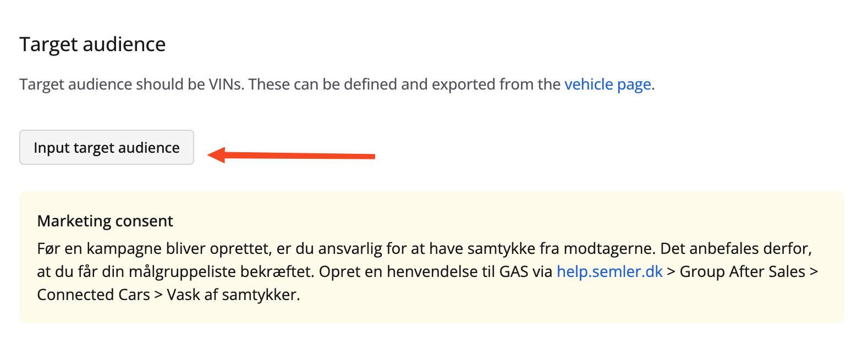Click the Group After Sales text
This screenshot has height=355, width=868.
742,271
